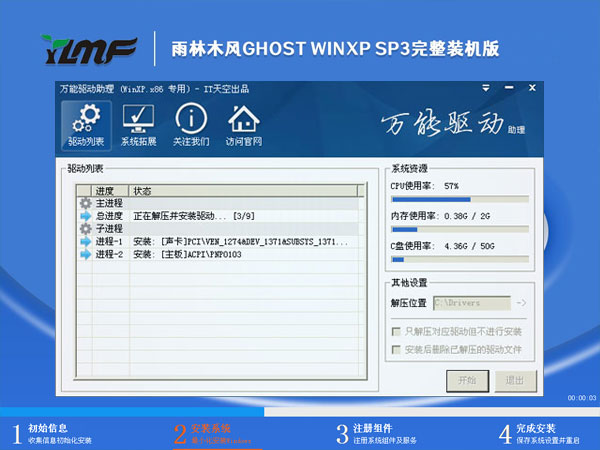600x450 pixels.
Task: Click step 1 初始信息
Action: (x=52, y=434)
